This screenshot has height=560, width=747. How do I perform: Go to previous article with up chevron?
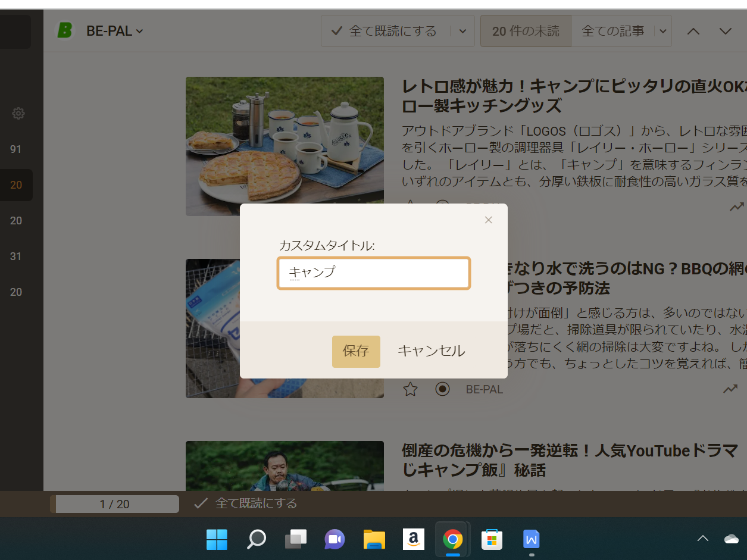pos(693,31)
